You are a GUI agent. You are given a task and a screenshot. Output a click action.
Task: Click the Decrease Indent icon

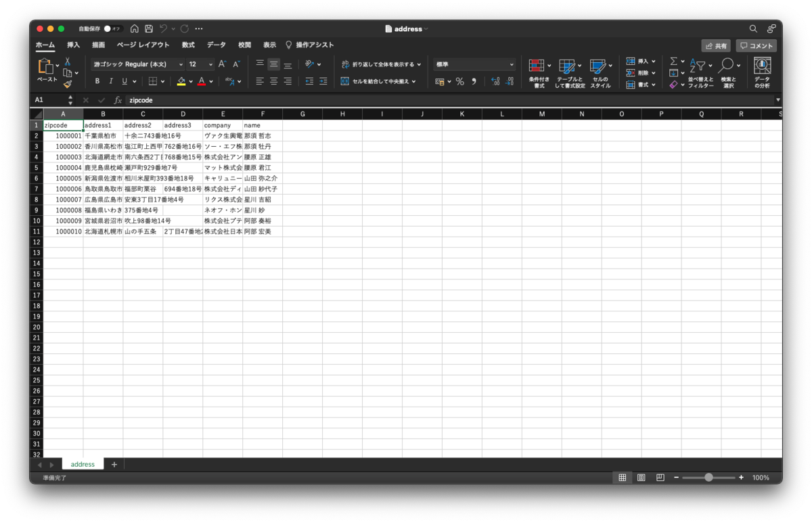309,81
